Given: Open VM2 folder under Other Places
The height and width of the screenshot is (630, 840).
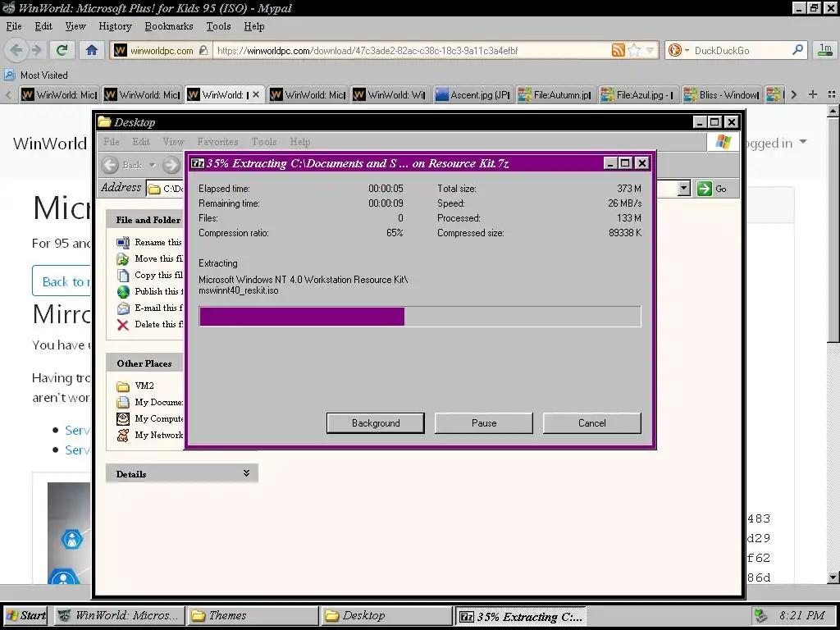Looking at the screenshot, I should click(135, 386).
